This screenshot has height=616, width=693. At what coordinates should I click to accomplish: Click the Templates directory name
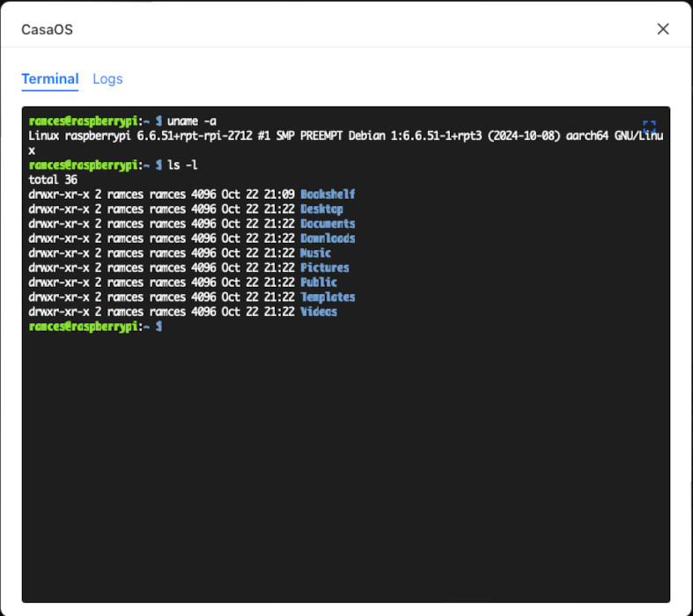[x=328, y=297]
